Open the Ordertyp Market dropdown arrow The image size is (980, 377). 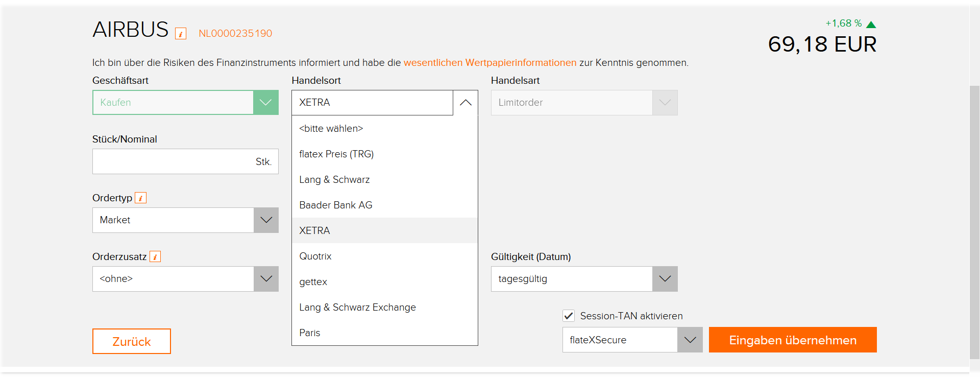click(266, 220)
